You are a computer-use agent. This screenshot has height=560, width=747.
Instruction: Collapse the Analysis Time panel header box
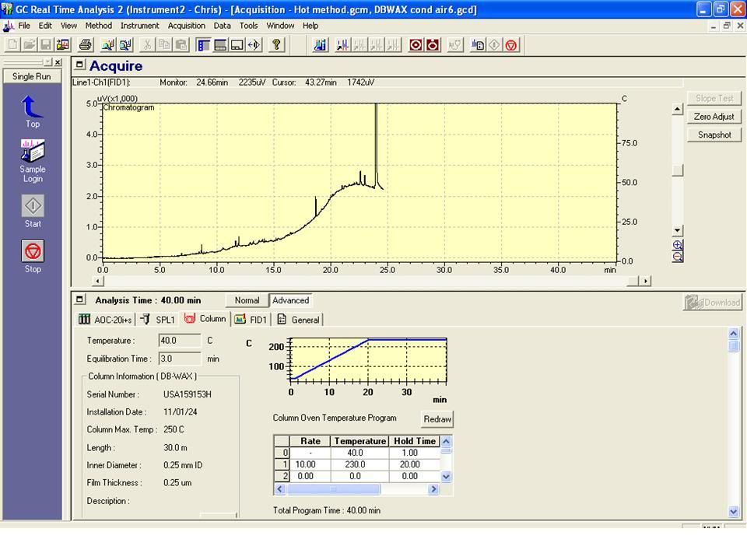80,299
